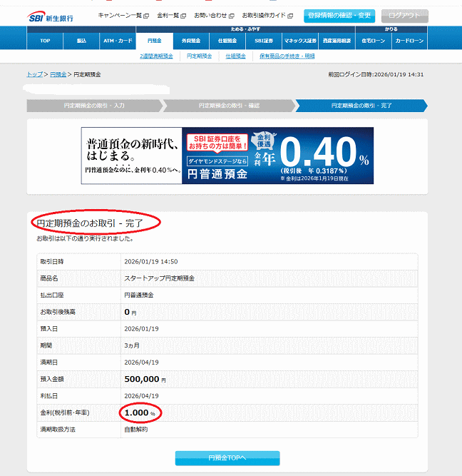
Task: Open キャンペーン一覧 in new window
Action: click(120, 15)
